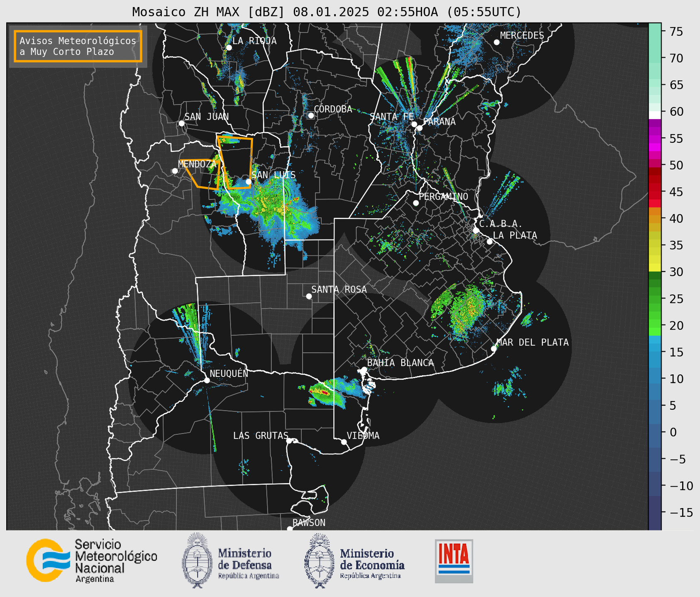Click the MENDOZA city marker dot
This screenshot has height=597, width=700.
pos(175,171)
